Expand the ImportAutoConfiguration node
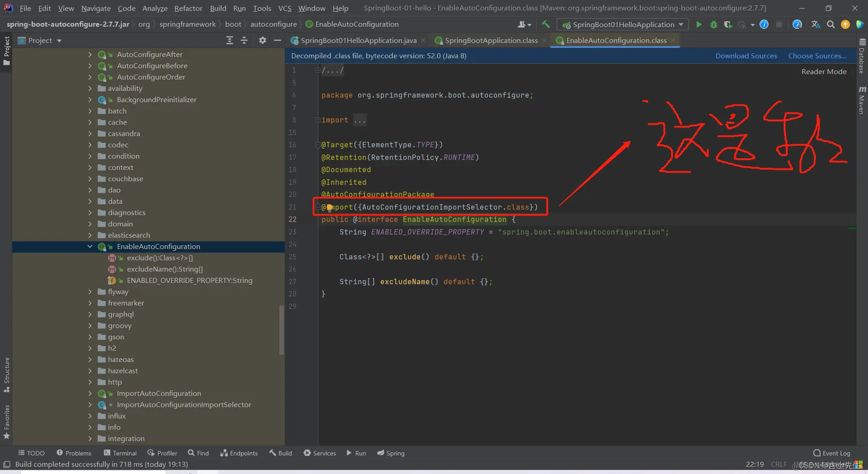The height and width of the screenshot is (474, 868). pyautogui.click(x=90, y=393)
